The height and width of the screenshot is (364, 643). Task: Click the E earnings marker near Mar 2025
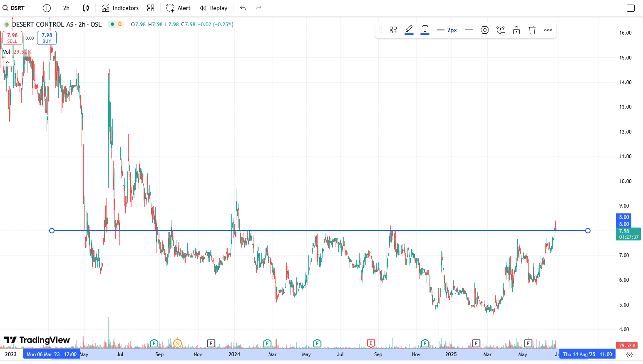476,343
